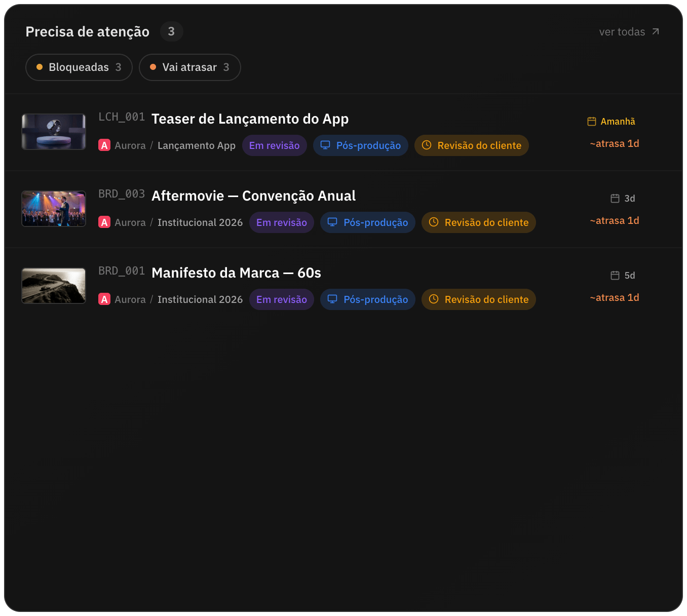Open the Teaser de Lançamento do App thumbnail
The height and width of the screenshot is (616, 687).
pos(54,132)
